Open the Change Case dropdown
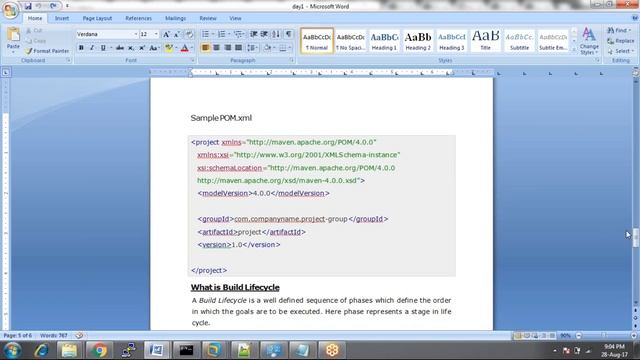The height and width of the screenshot is (360, 640). point(154,48)
